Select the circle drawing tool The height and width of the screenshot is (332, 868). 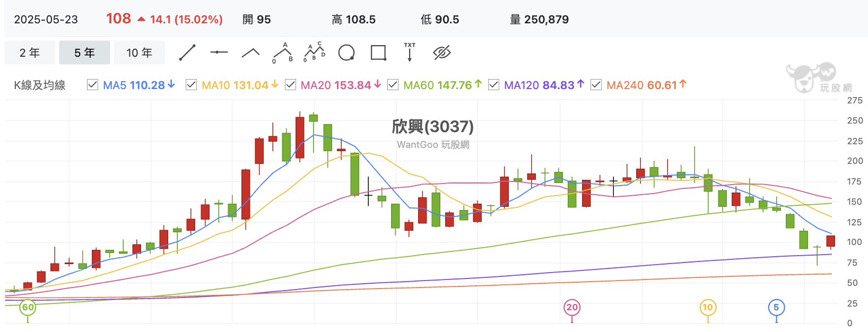click(346, 53)
